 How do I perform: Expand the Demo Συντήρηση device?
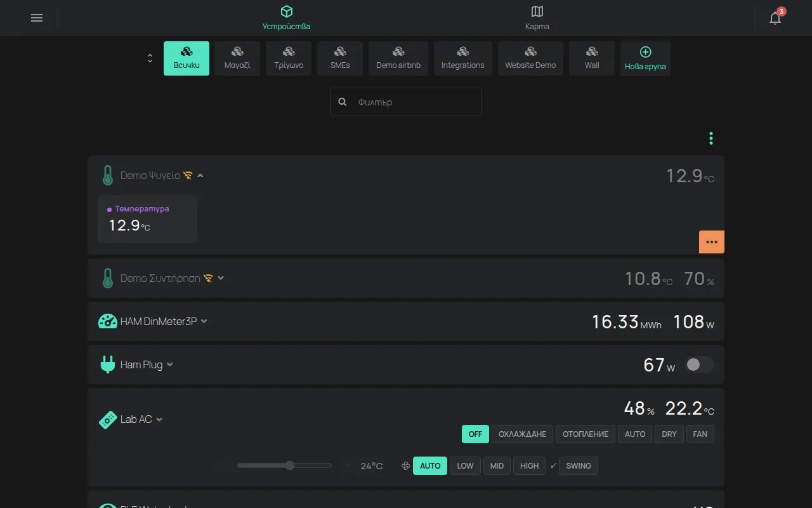(x=221, y=278)
